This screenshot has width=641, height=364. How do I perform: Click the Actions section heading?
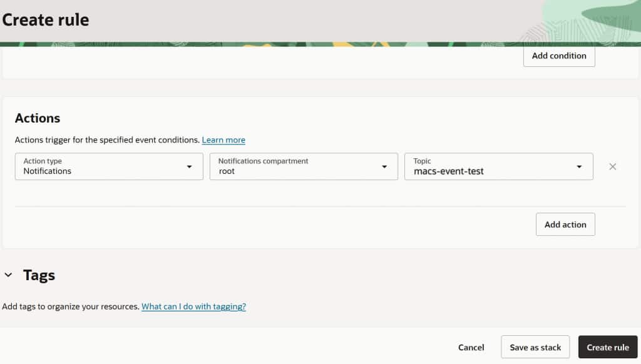point(38,118)
